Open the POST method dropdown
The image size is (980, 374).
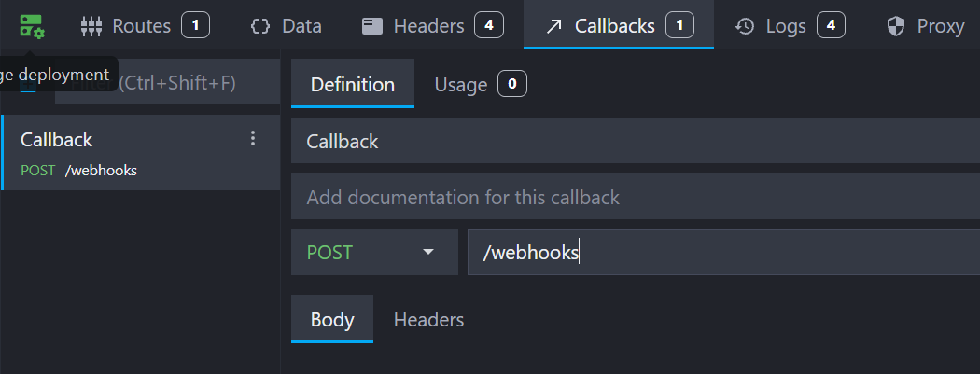(374, 253)
